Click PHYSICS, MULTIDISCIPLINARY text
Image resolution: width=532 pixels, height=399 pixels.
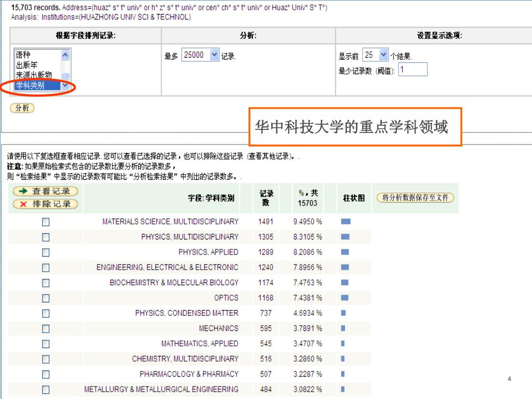pos(190,237)
